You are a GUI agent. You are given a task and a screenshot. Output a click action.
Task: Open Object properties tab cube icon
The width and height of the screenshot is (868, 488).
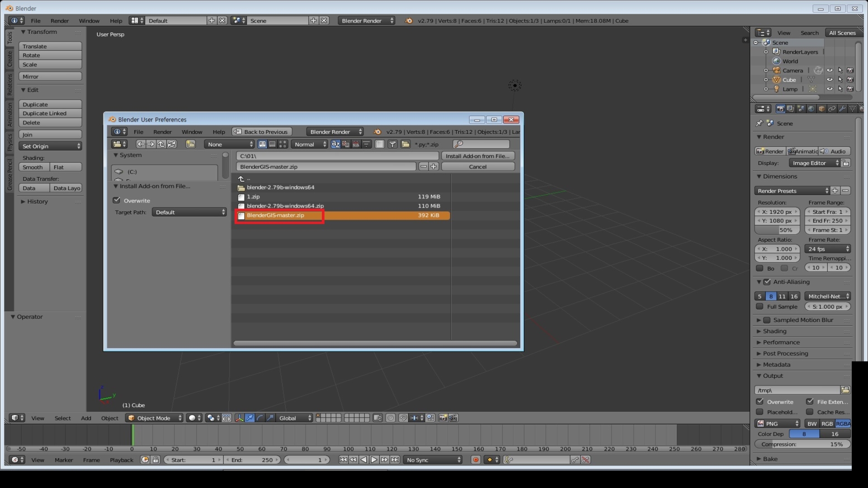tap(821, 109)
